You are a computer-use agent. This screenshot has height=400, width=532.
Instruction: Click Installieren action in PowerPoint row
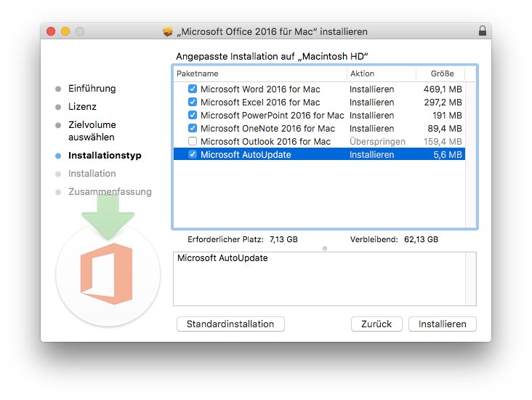click(372, 116)
